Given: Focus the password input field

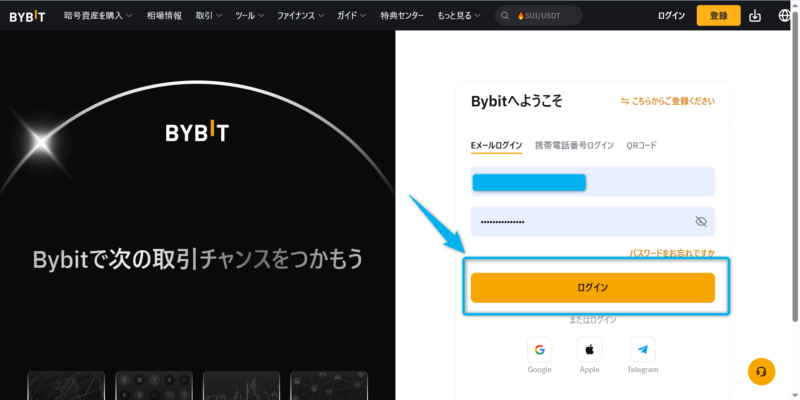Looking at the screenshot, I should (592, 221).
